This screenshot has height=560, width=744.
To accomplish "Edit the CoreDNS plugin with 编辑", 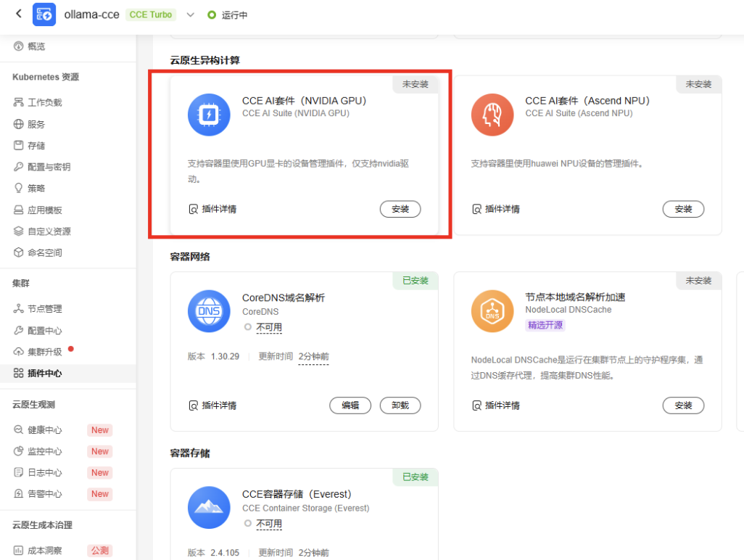I will [x=350, y=405].
